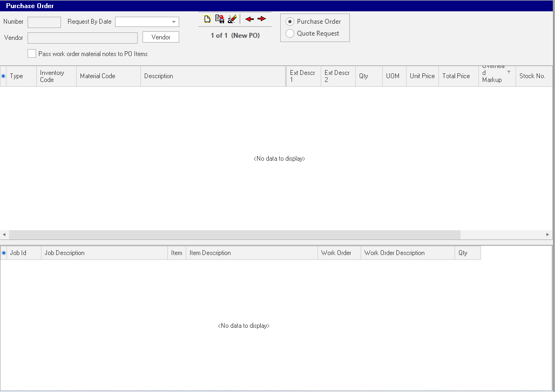The image size is (555, 392).
Task: Click the new row indicator in the items grid
Action: tap(3, 76)
